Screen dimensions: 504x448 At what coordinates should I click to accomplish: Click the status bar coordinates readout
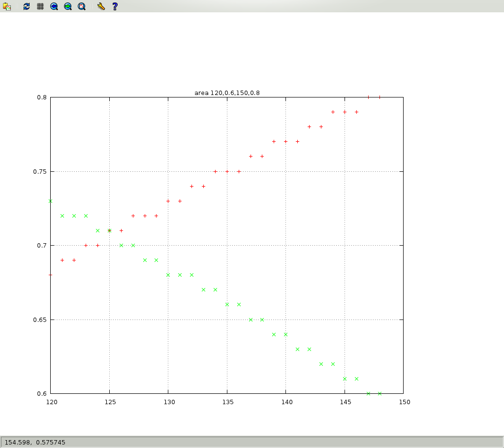(x=35, y=442)
